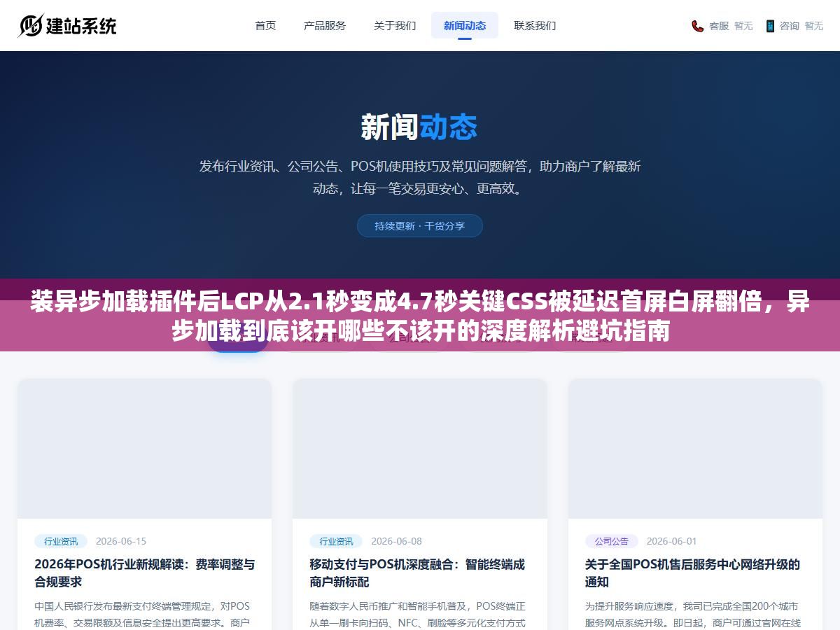This screenshot has height=630, width=840.
Task: Open the 关于我们 menu item
Action: (395, 25)
